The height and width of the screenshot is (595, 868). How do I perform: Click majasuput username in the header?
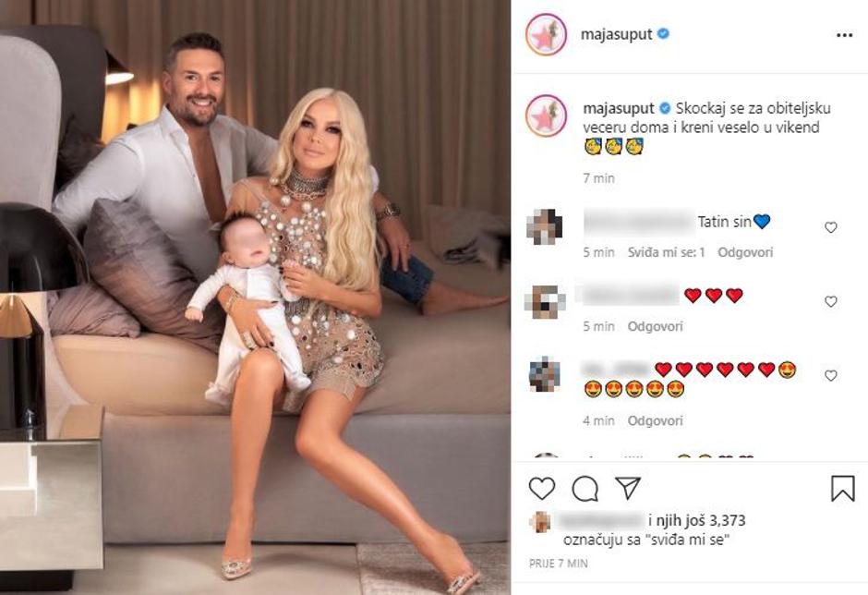616,34
